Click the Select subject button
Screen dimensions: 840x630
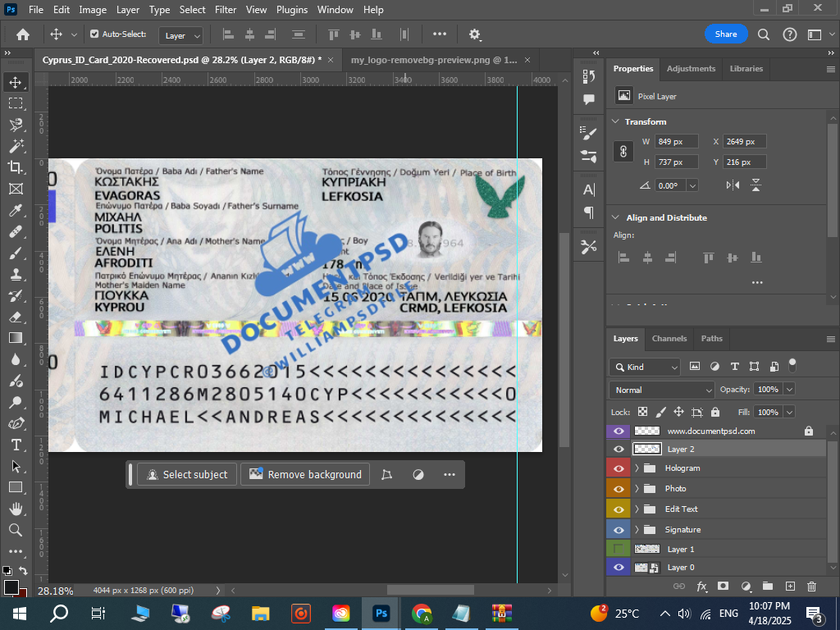point(187,475)
